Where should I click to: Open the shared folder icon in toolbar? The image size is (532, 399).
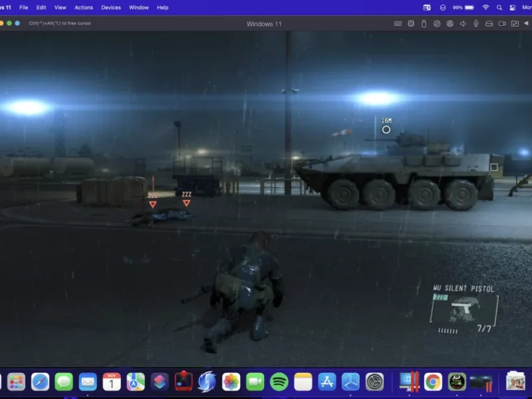515,23
